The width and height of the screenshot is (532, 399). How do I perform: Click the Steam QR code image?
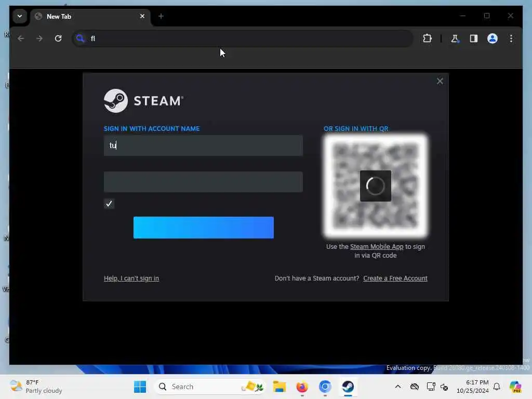coord(375,186)
